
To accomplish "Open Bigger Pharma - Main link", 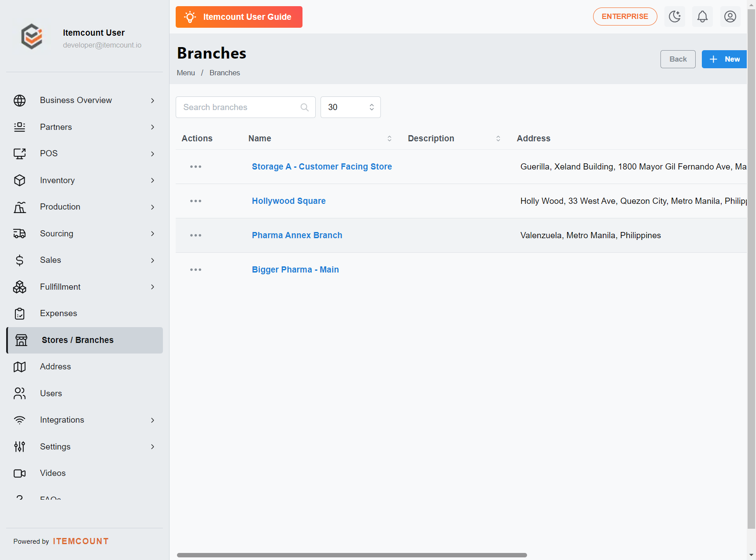I will click(295, 270).
